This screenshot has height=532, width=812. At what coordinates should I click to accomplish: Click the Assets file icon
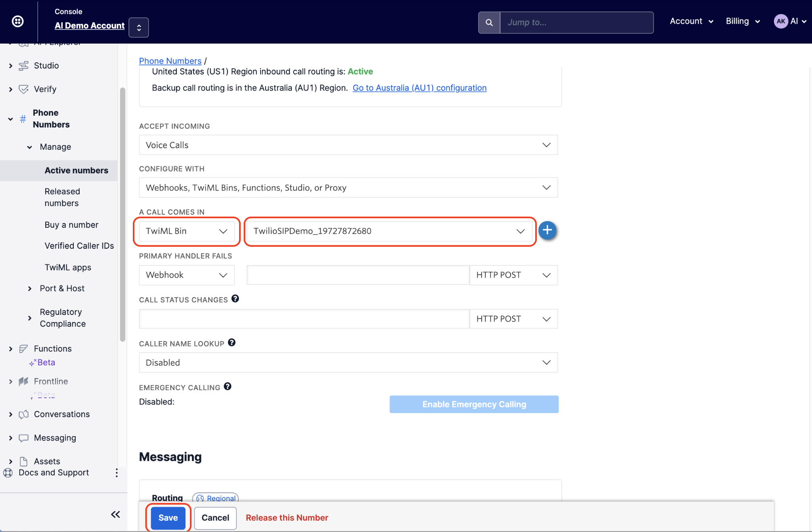point(24,461)
